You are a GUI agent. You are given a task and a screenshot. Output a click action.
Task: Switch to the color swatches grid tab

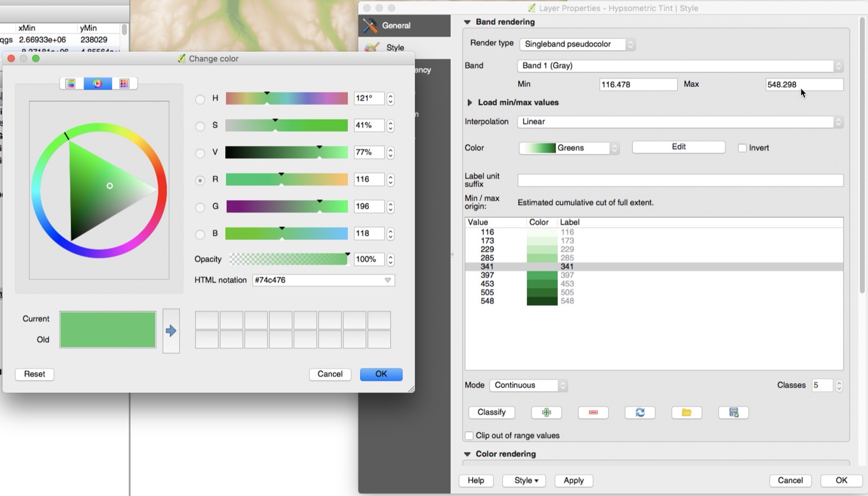[x=124, y=83]
